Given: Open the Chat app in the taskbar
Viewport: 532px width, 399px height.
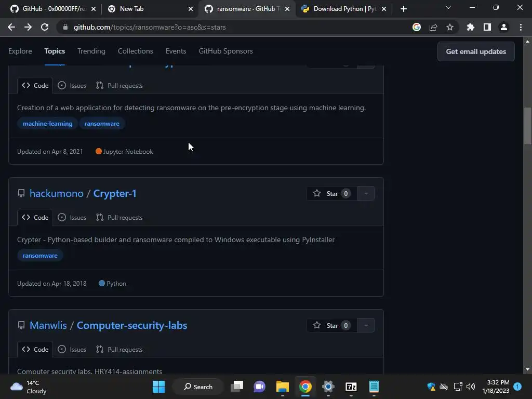Looking at the screenshot, I should (x=260, y=387).
